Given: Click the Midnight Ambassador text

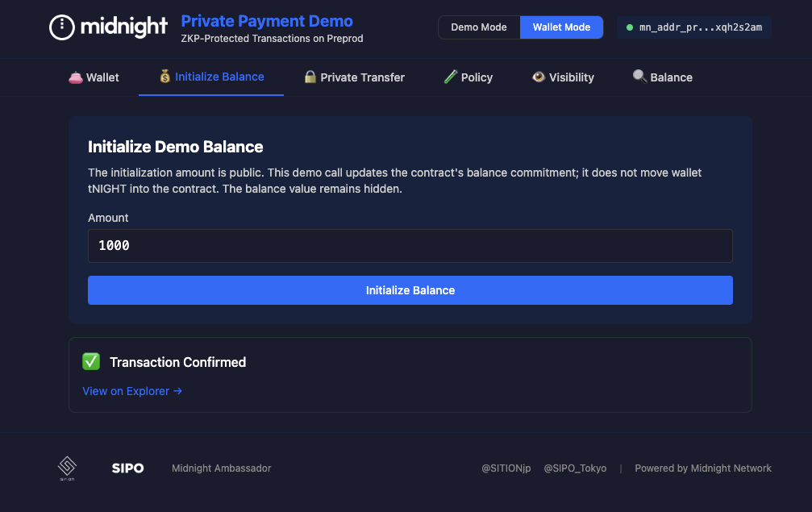Looking at the screenshot, I should pos(221,468).
